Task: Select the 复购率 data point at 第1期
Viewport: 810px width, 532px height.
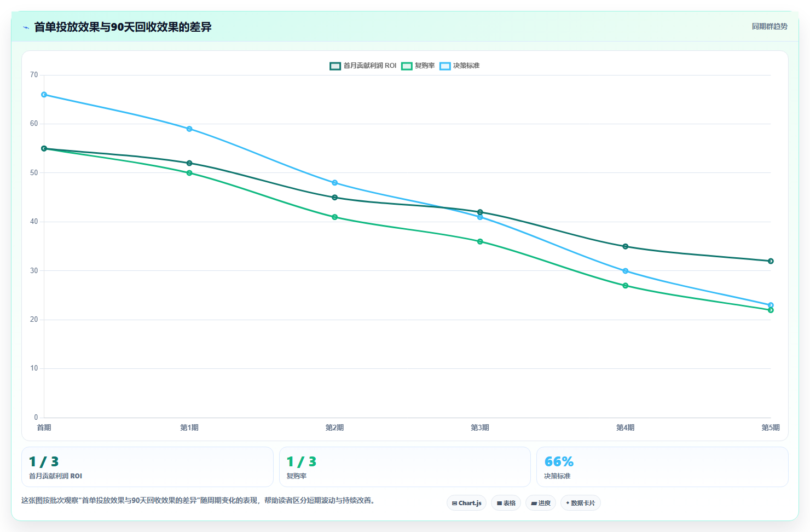Action: click(x=189, y=173)
